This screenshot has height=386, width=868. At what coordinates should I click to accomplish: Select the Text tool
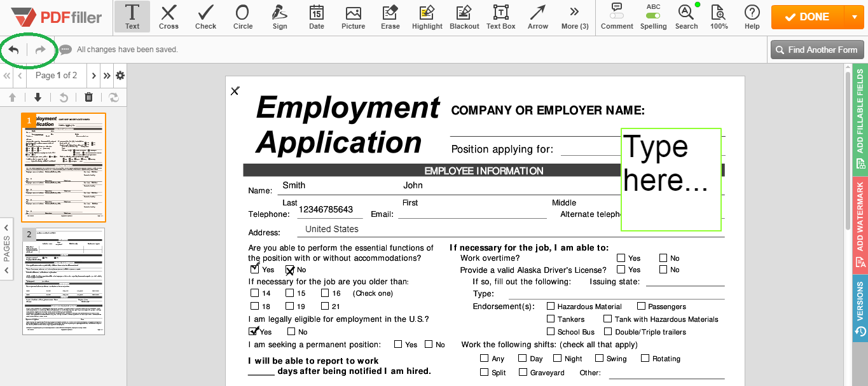[132, 17]
